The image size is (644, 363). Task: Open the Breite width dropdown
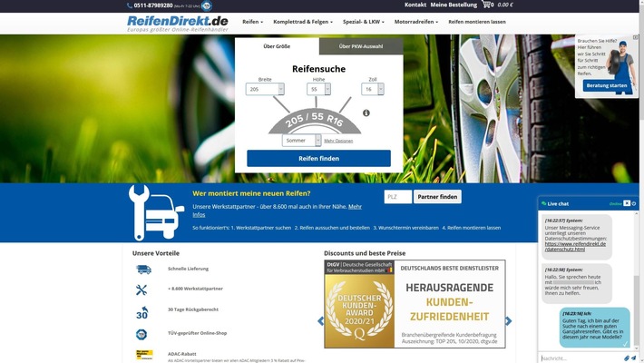[265, 89]
